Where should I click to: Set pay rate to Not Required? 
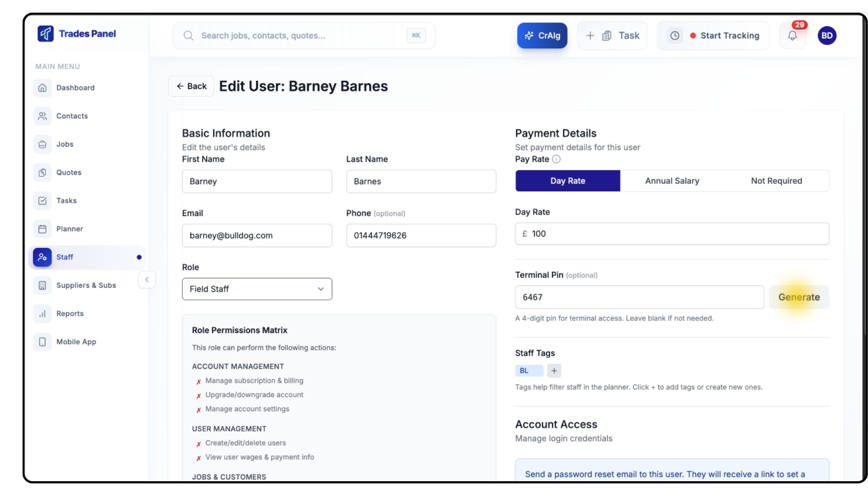click(x=776, y=181)
